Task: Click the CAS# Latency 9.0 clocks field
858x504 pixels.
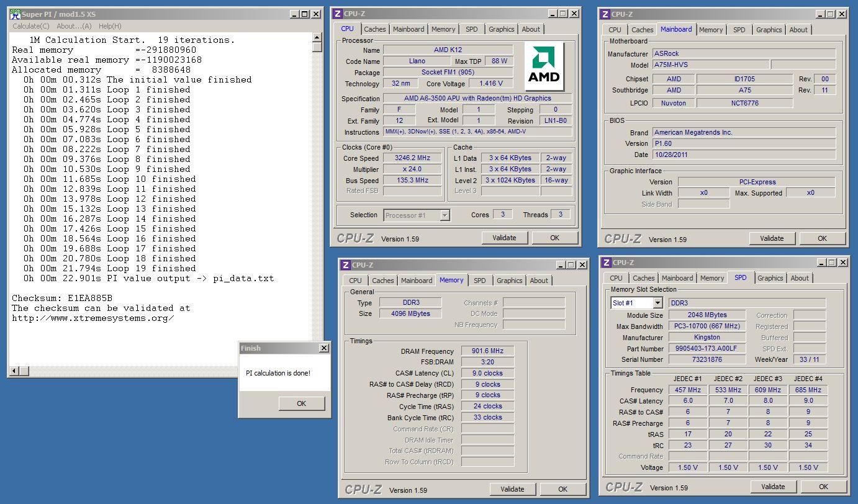Action: click(x=487, y=373)
